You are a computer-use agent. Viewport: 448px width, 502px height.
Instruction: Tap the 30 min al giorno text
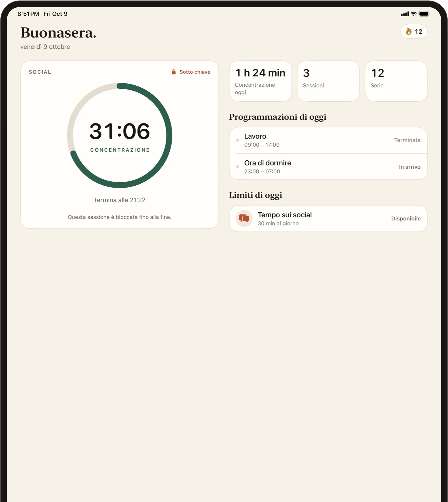[278, 223]
